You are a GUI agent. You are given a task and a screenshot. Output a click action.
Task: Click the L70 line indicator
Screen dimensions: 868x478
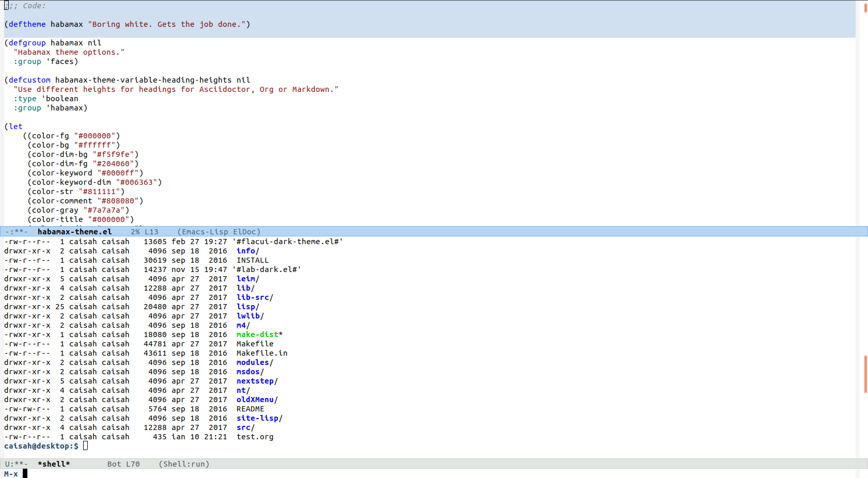click(x=133, y=464)
